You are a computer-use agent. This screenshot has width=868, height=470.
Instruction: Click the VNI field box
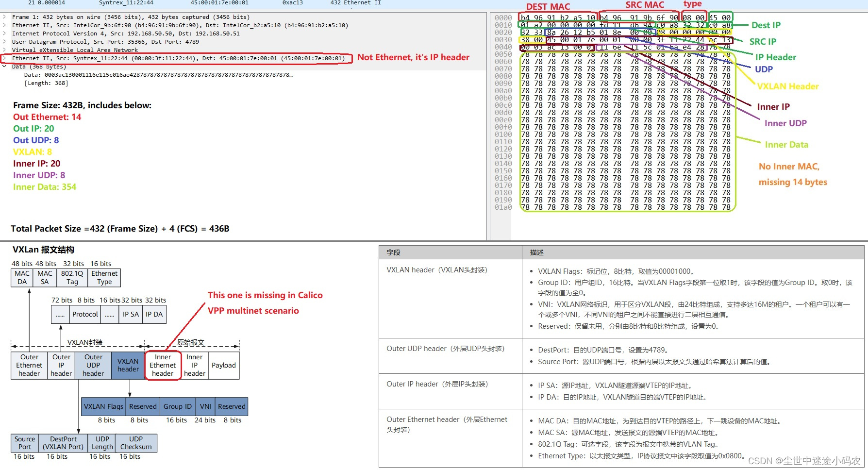click(205, 406)
